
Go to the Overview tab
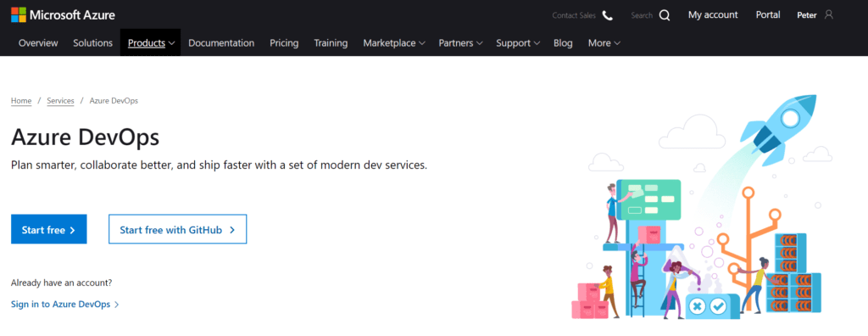38,42
